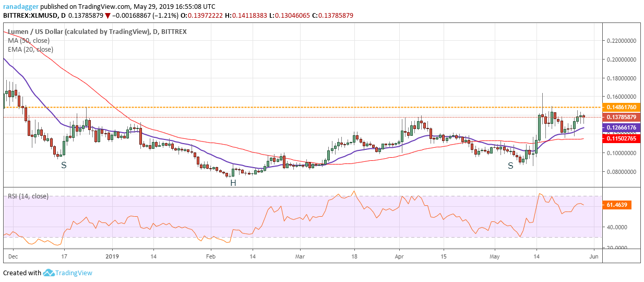The width and height of the screenshot is (644, 282).
Task: Select the purple 0.12666176 EMA value label
Action: tap(621, 127)
